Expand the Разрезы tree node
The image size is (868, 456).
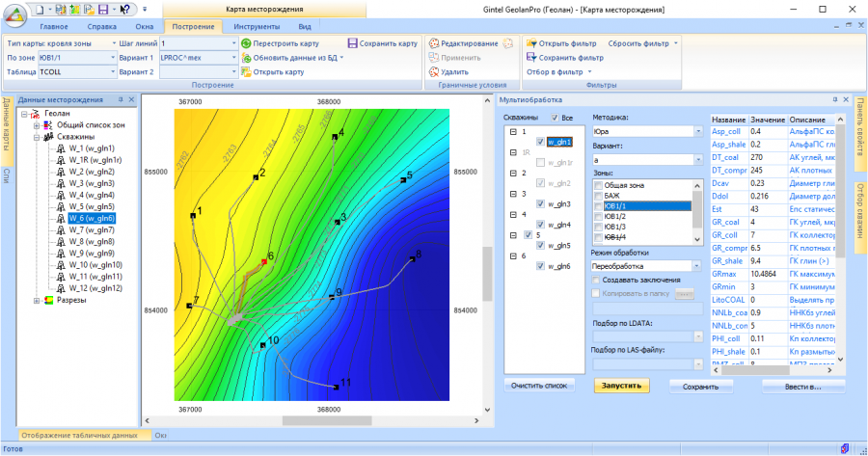click(37, 300)
